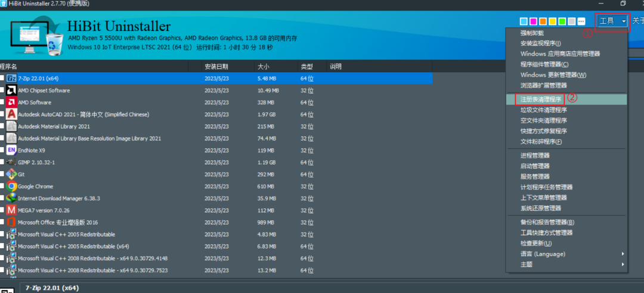Select the Microsoft Office 专业增强版 2016 row
The height and width of the screenshot is (293, 644).
tap(216, 222)
